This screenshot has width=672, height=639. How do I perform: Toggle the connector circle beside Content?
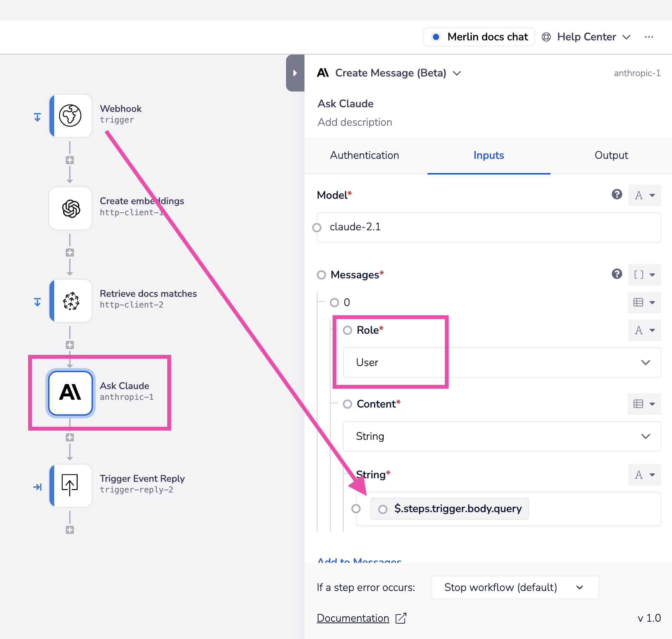coord(348,404)
